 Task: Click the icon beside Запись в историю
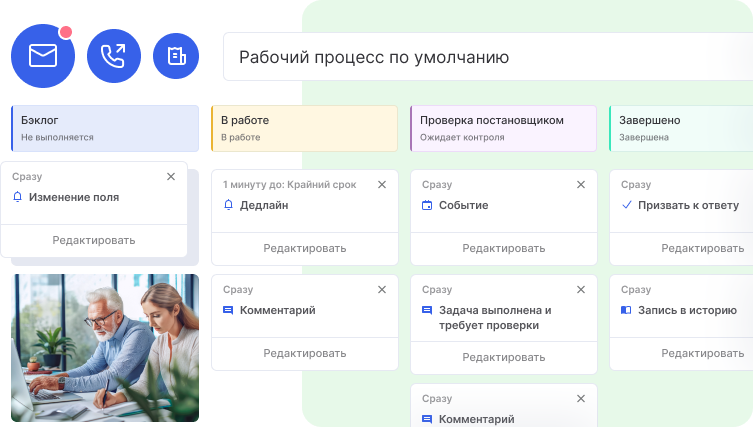pyautogui.click(x=627, y=310)
